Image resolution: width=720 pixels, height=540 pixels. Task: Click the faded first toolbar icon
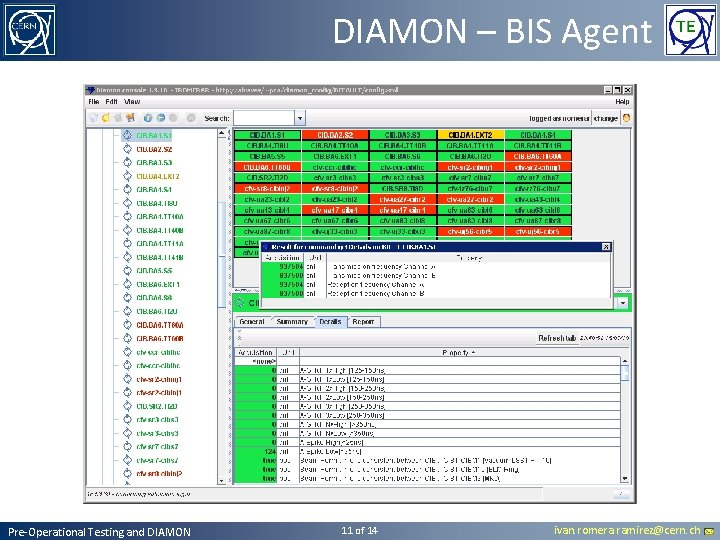click(94, 118)
